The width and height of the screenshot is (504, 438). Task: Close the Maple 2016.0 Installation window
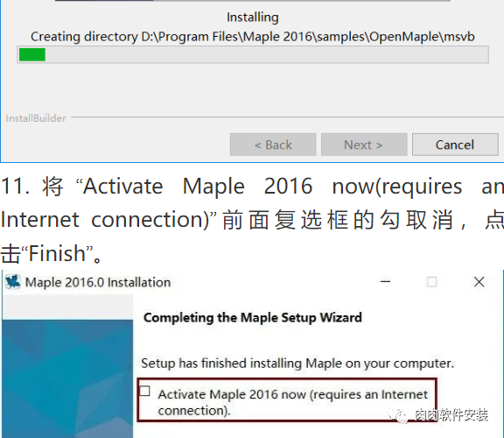tap(479, 282)
